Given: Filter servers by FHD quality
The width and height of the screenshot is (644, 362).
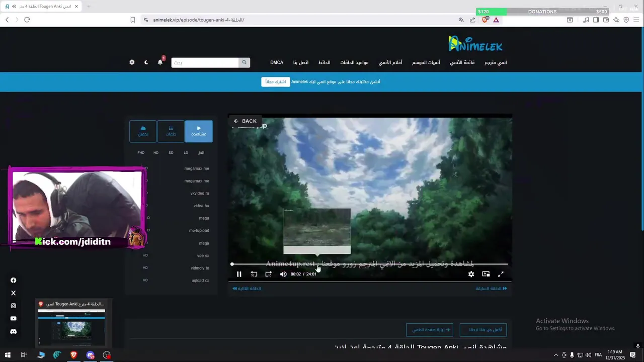Looking at the screenshot, I should (141, 152).
